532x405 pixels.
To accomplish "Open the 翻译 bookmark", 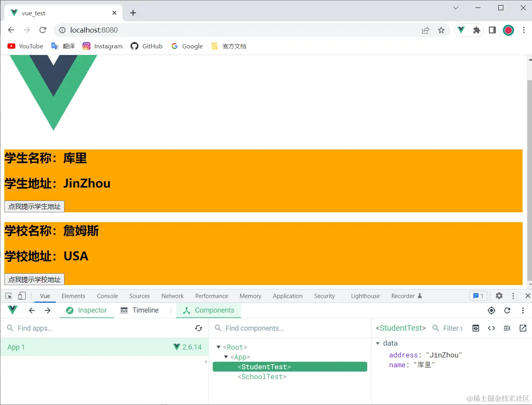I will [63, 46].
